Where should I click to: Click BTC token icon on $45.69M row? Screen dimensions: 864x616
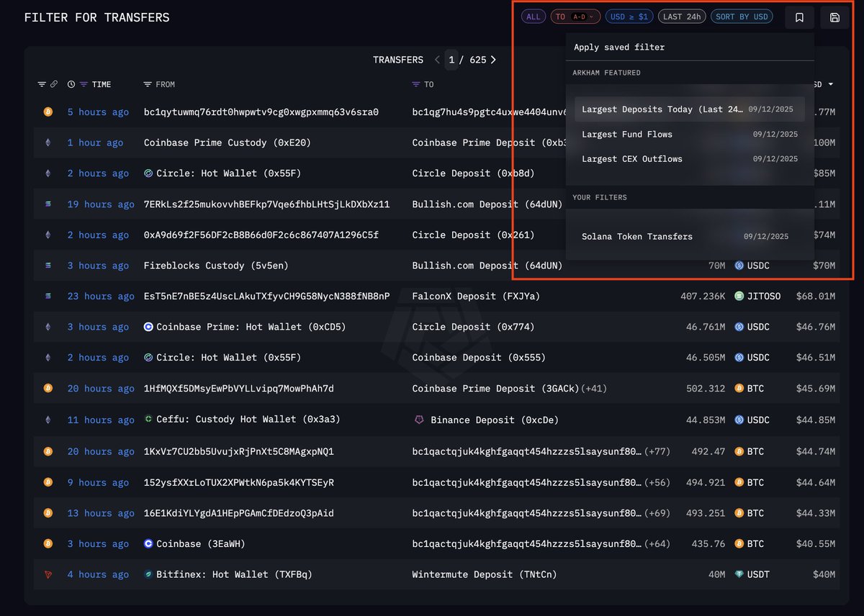pyautogui.click(x=739, y=389)
